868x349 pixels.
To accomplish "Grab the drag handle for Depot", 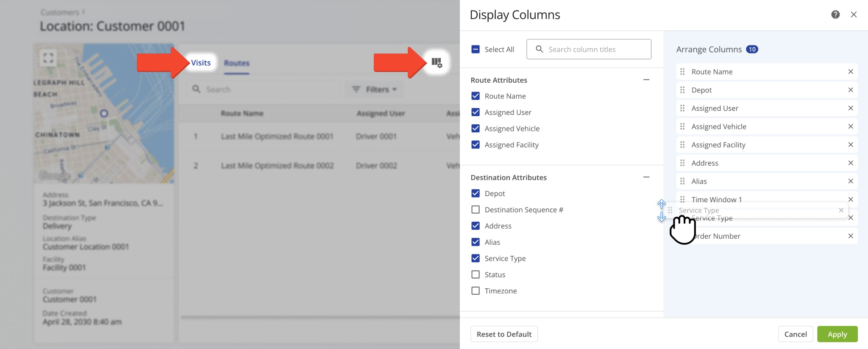I will [x=682, y=90].
